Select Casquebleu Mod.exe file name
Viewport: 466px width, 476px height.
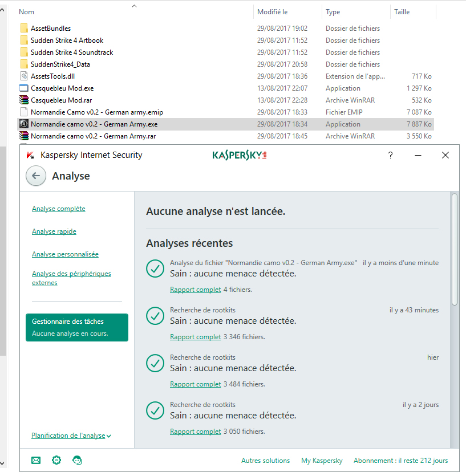tap(62, 88)
